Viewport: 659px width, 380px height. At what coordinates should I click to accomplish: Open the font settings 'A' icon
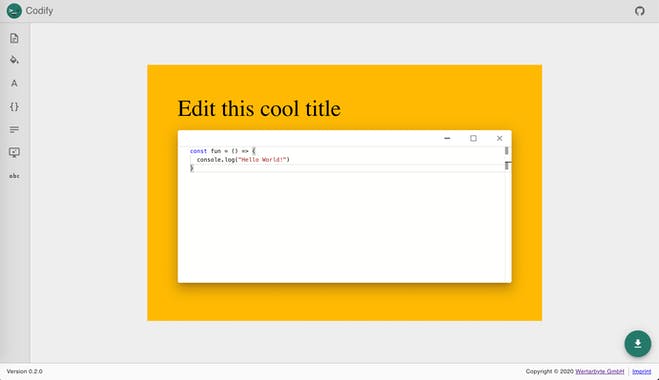14,83
